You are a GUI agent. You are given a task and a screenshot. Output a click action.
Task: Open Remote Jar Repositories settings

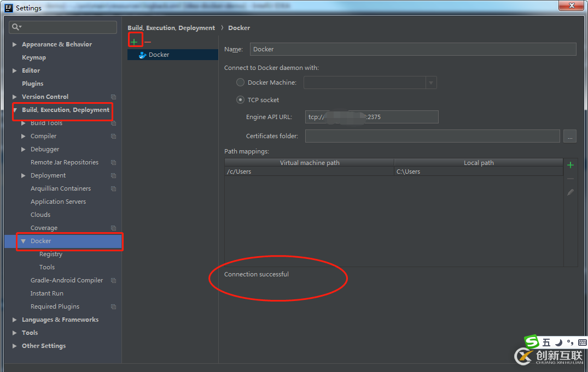tap(65, 162)
